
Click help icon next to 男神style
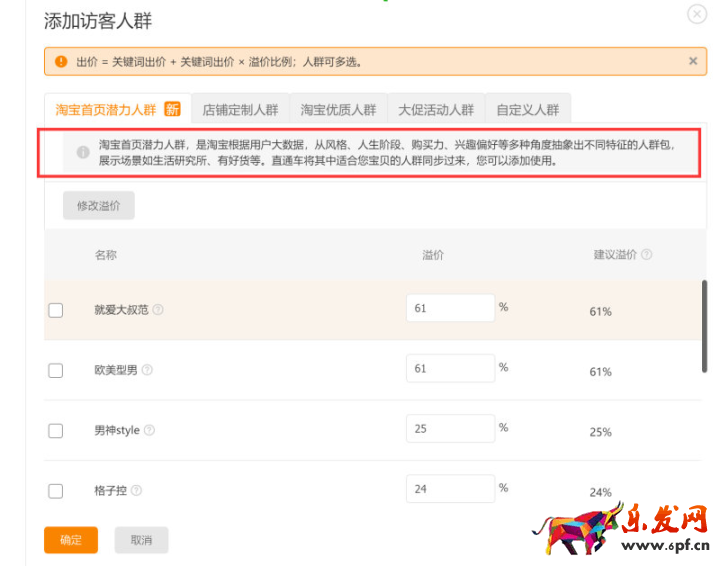click(x=149, y=430)
